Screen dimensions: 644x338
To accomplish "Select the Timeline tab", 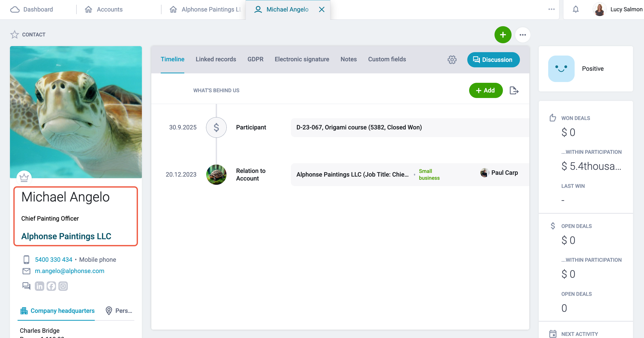I will (x=173, y=59).
